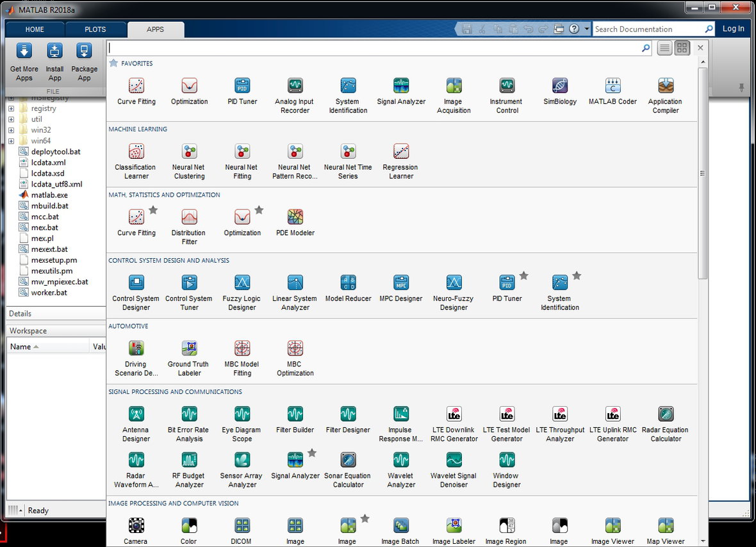Select deploytool.bat in file list

click(x=56, y=152)
